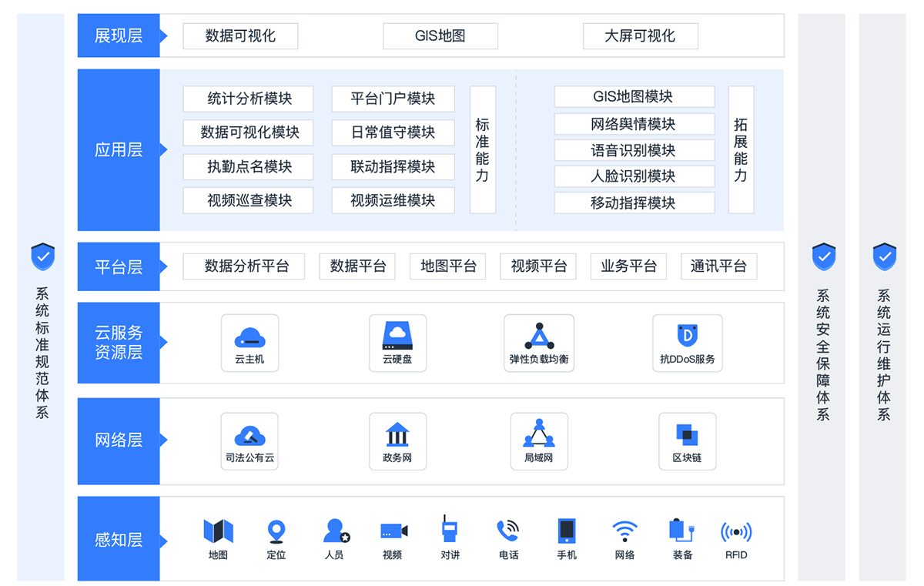Viewport: 924px width, 586px height.
Task: Select the 对讲 intercom icon
Action: click(x=450, y=531)
